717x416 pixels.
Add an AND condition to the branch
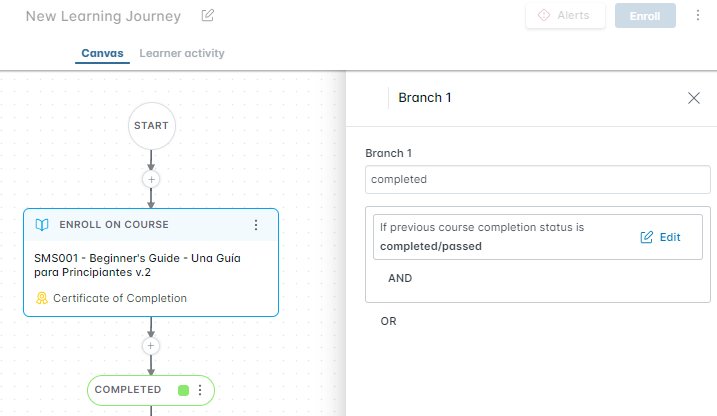point(400,279)
